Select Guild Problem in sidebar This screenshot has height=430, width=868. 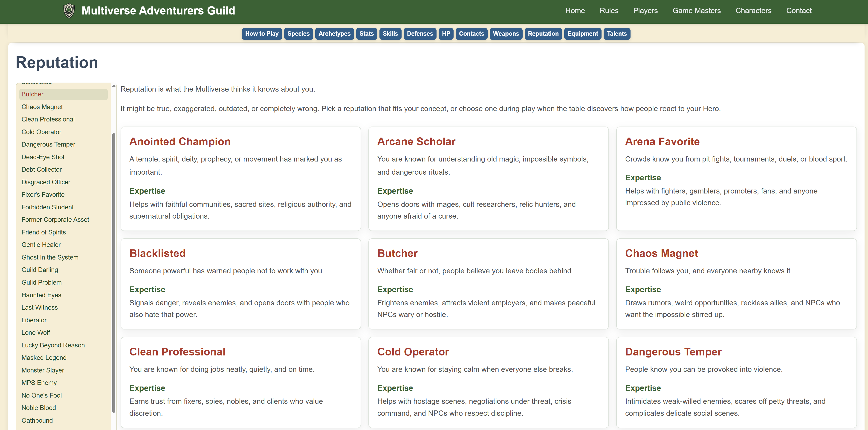tap(63, 282)
